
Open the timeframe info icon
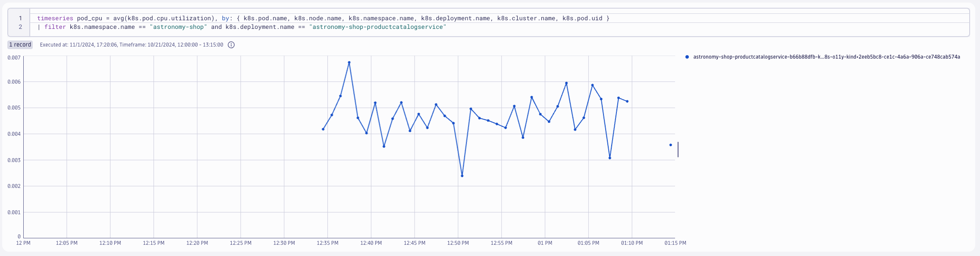click(x=231, y=45)
